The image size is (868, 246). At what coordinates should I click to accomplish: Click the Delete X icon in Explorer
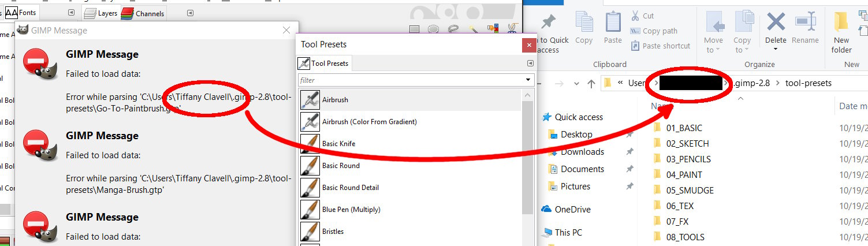tap(776, 23)
